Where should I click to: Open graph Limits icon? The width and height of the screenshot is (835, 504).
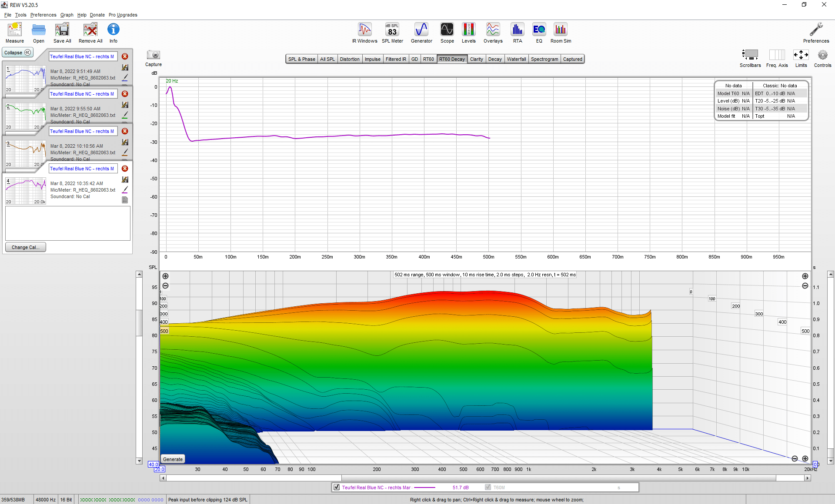click(801, 55)
